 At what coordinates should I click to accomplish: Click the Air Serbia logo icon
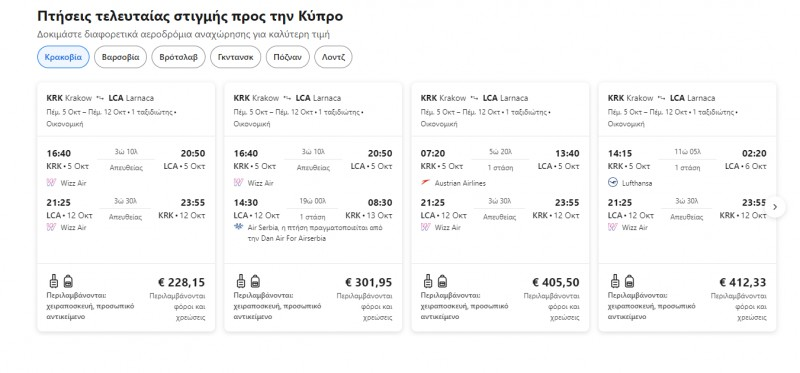coord(238,227)
